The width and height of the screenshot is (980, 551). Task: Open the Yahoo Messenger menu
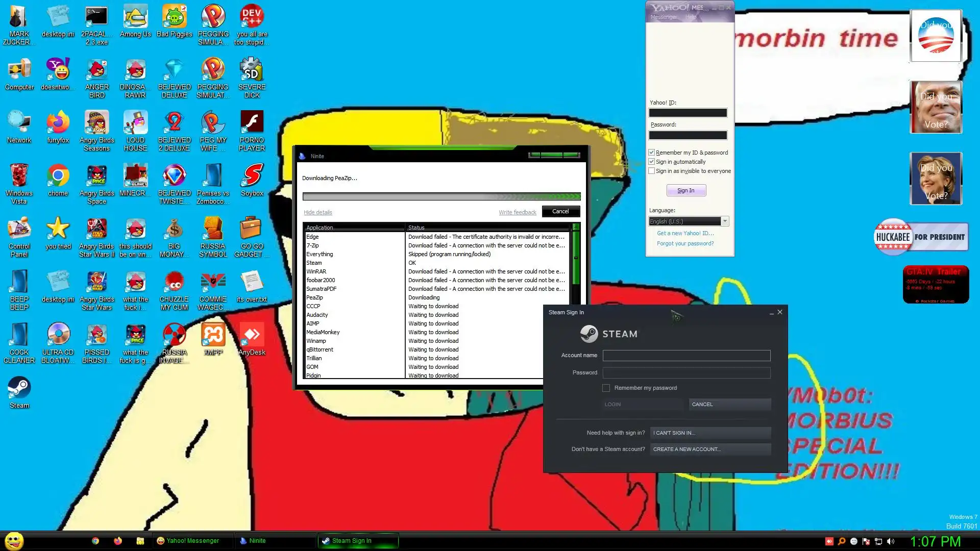tap(663, 17)
